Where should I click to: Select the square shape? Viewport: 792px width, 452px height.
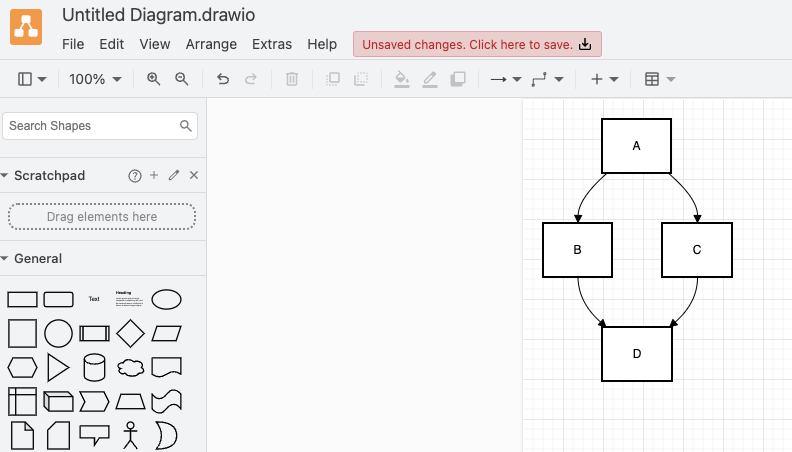tap(22, 333)
